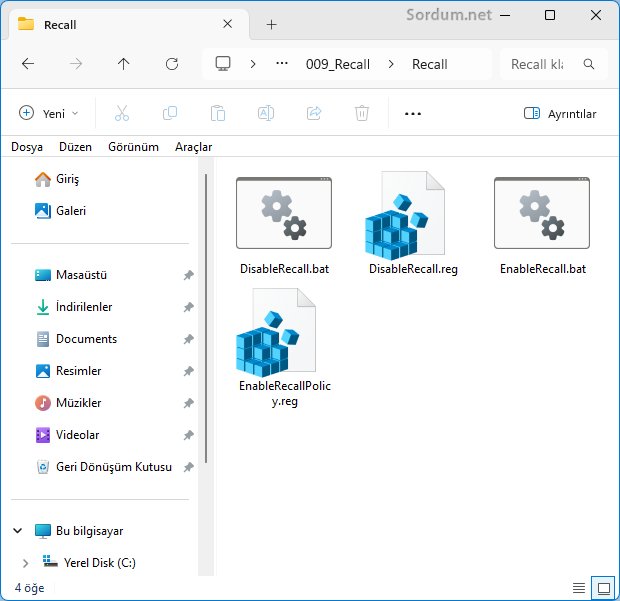620x601 pixels.
Task: Open the See more three-dots menu
Action: [x=413, y=114]
